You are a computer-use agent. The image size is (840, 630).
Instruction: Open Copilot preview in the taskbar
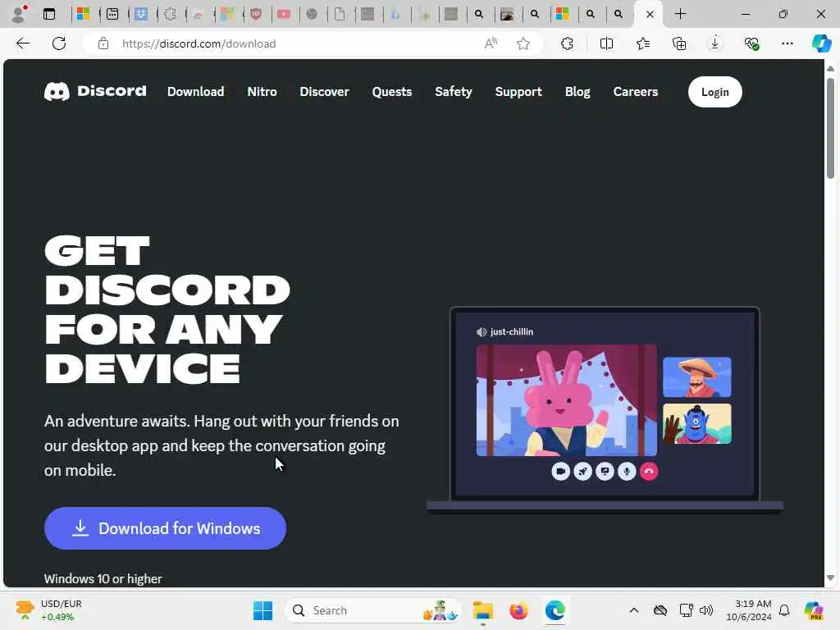tap(814, 610)
